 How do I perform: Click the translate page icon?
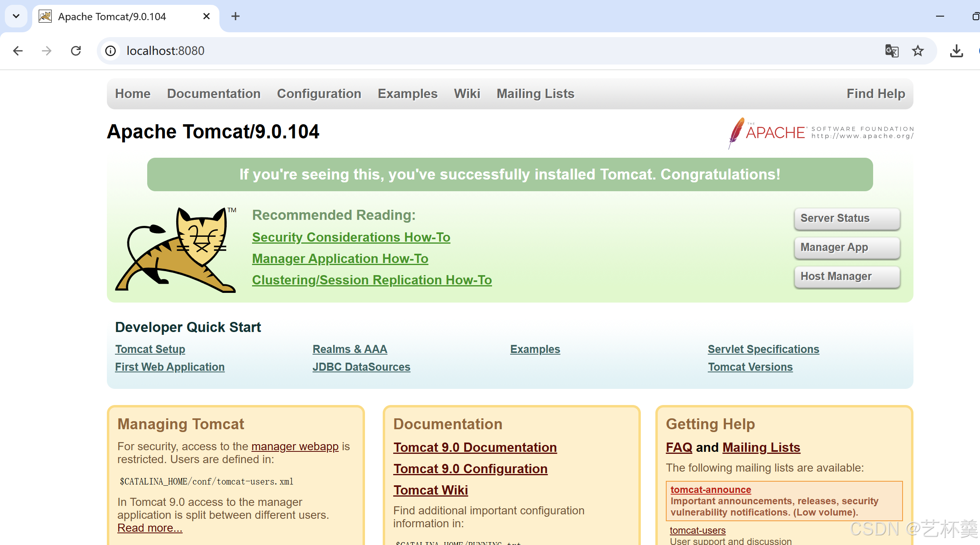coord(891,51)
